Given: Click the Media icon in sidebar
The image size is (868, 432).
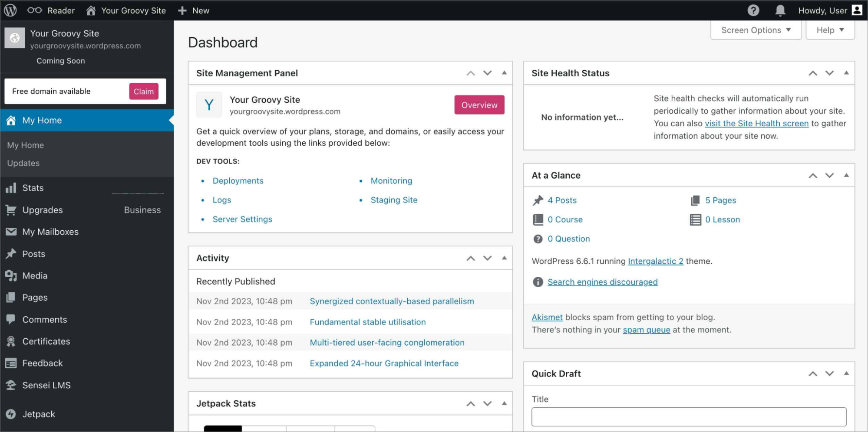Looking at the screenshot, I should pyautogui.click(x=11, y=275).
